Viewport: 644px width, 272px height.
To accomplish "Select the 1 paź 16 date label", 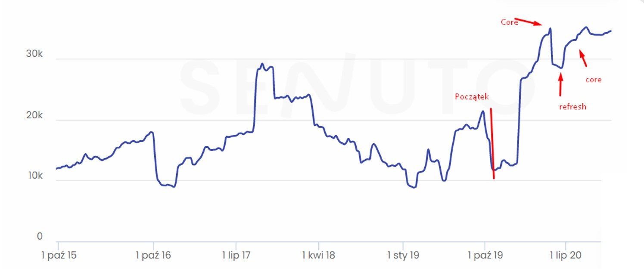I will tap(153, 255).
